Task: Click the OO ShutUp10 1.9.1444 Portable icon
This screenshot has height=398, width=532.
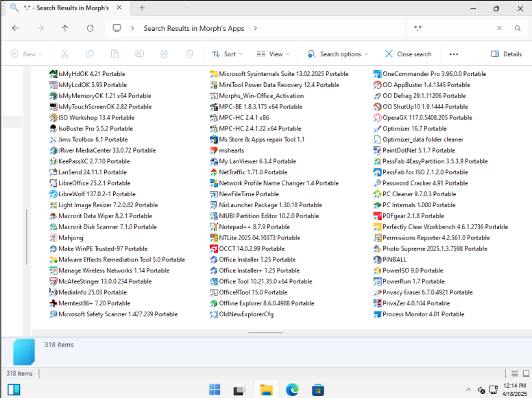Action: (x=377, y=107)
